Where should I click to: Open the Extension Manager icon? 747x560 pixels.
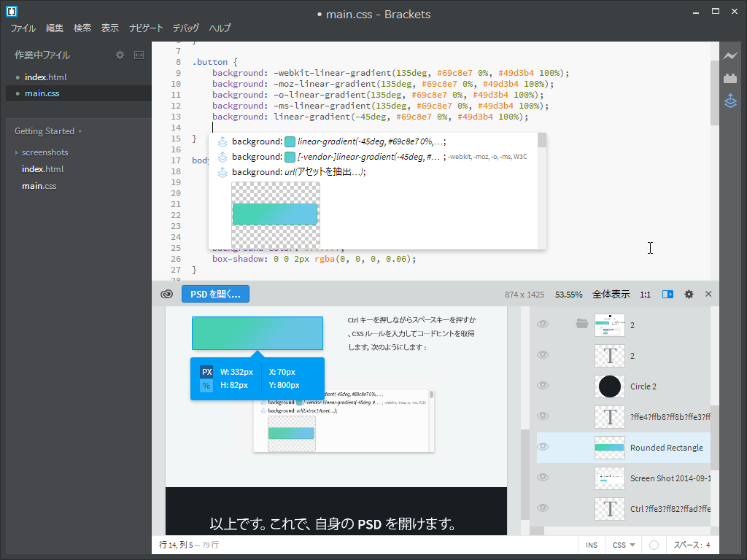pos(730,77)
